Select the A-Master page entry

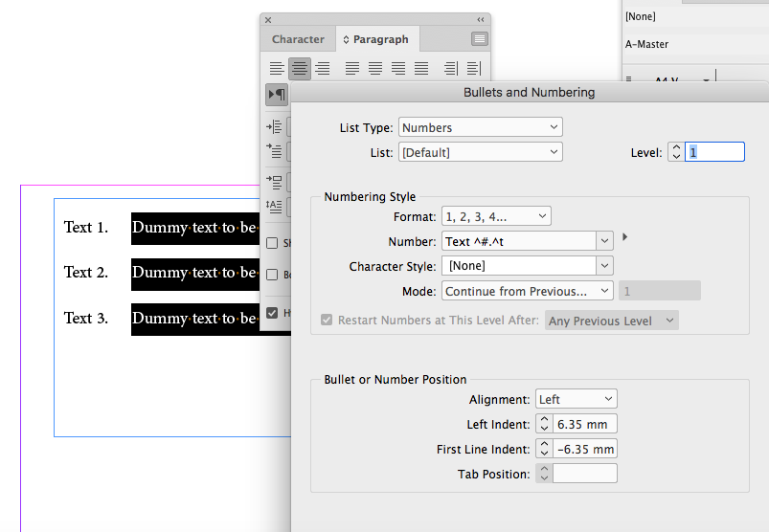(x=647, y=44)
